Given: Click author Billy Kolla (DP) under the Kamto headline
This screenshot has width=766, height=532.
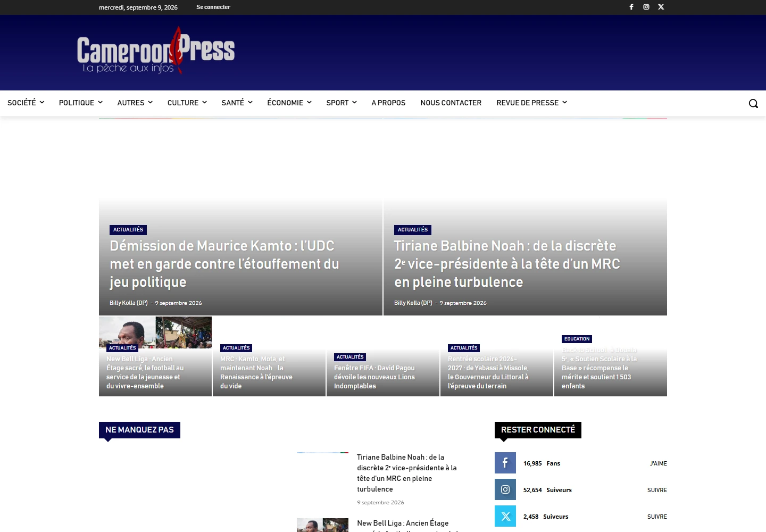Looking at the screenshot, I should coord(129,303).
